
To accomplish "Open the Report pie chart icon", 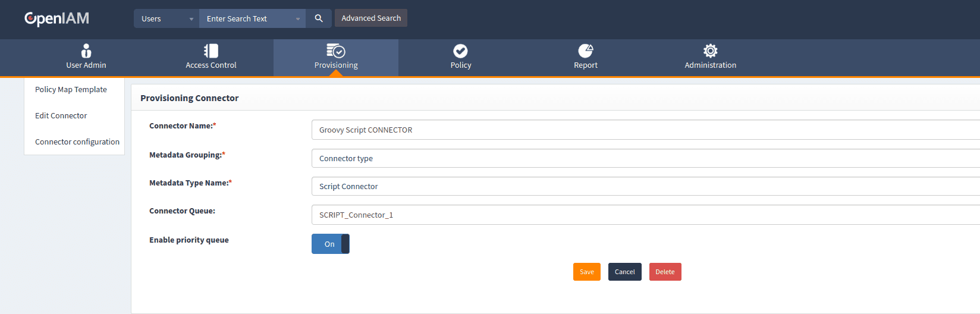I will [586, 51].
